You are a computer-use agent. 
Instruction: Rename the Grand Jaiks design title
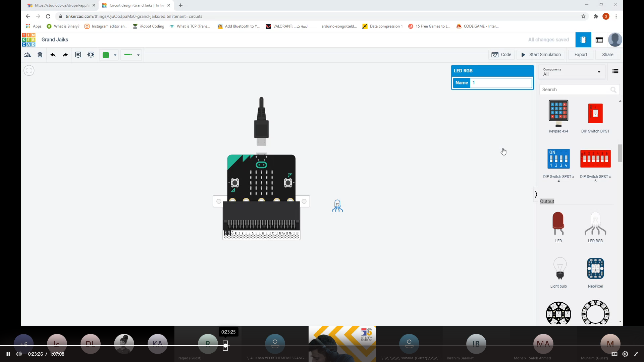[55, 40]
